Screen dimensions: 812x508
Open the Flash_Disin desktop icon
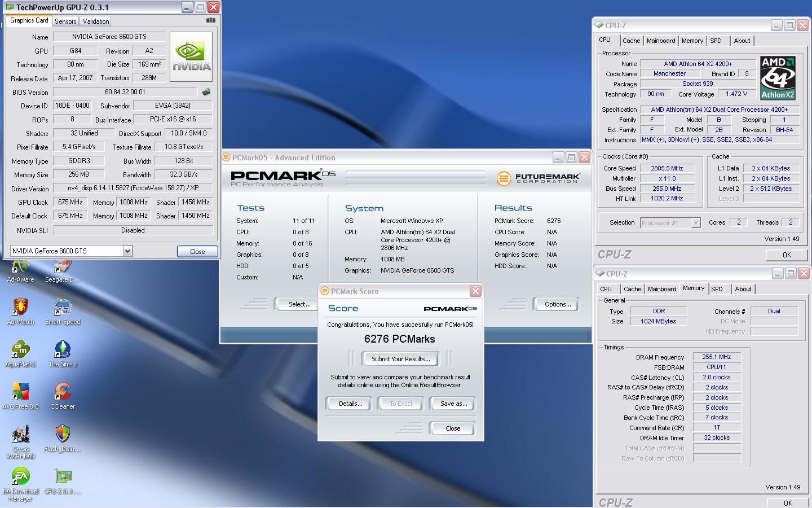pyautogui.click(x=63, y=439)
